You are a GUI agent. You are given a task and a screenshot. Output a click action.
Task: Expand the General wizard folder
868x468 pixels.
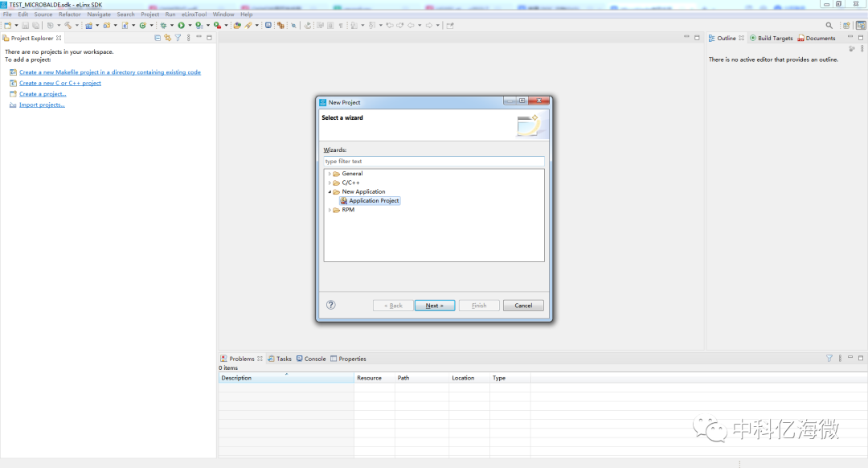coord(330,174)
